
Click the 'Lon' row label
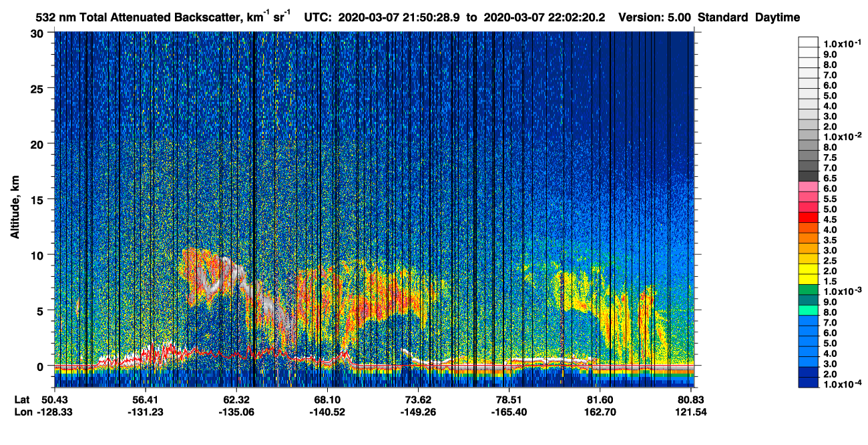(22, 412)
